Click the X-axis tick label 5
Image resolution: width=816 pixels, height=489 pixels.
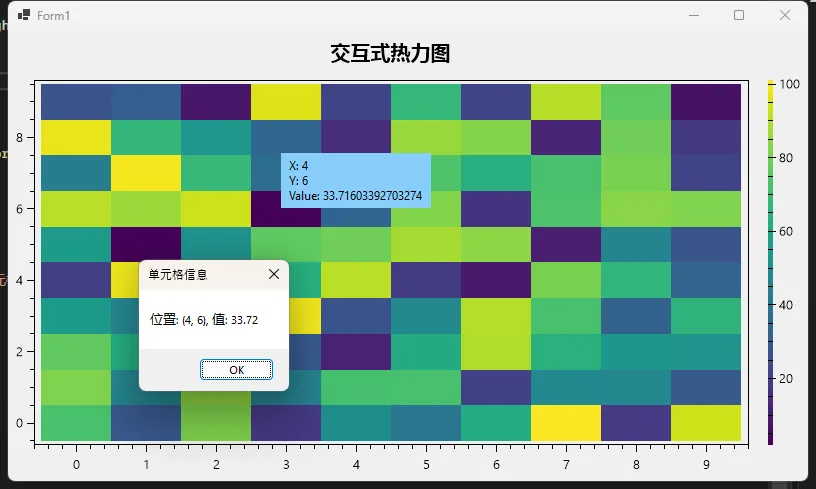pos(426,465)
